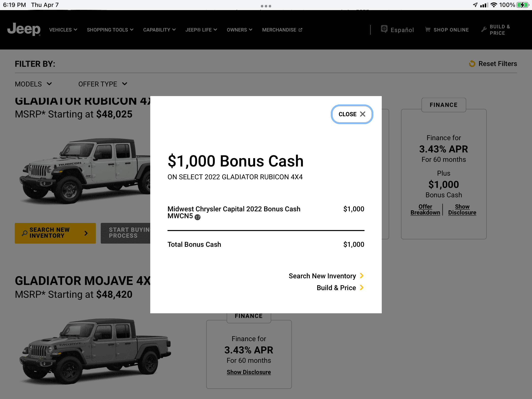Click the Start Buying Process button
Viewport: 532px width, 399px height.
point(126,233)
